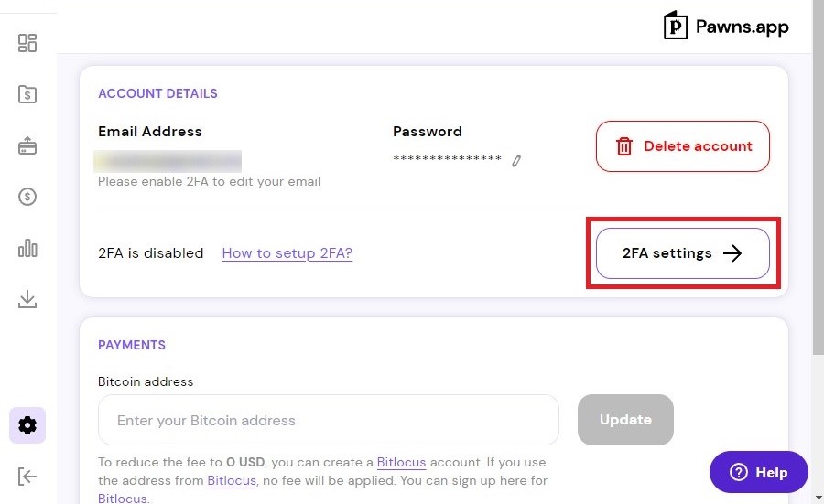824x504 pixels.
Task: Open the Help chat button
Action: (x=759, y=472)
